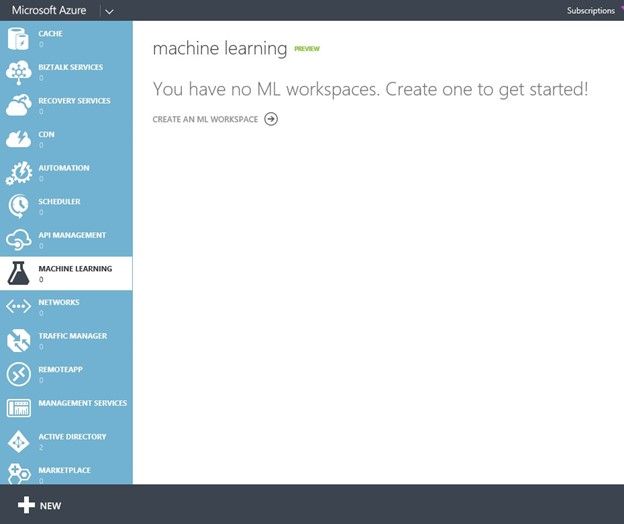The image size is (624, 524).
Task: Open the Automation gear icon
Action: [x=18, y=173]
